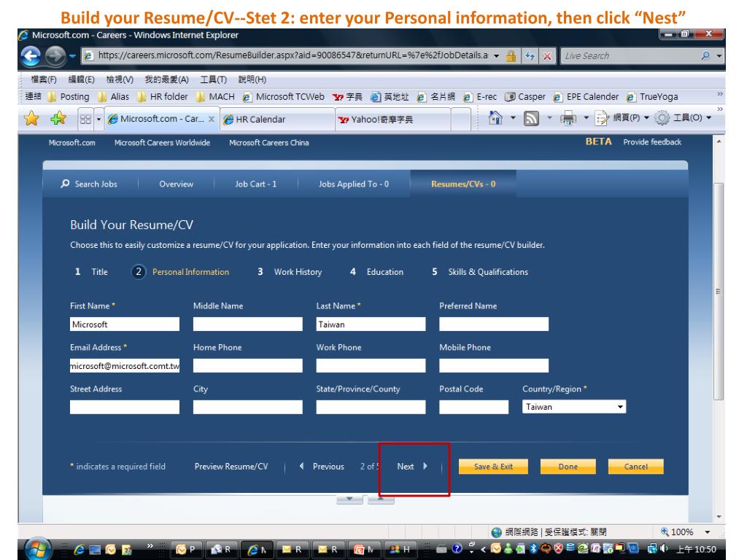747x560 pixels.
Task: Expand the address bar URL history dropdown
Action: [496, 55]
